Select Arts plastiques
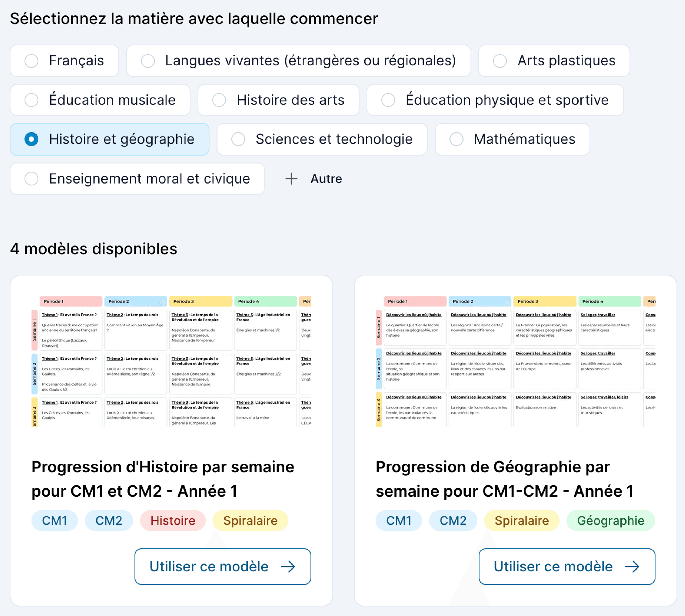This screenshot has height=616, width=685. 554,61
